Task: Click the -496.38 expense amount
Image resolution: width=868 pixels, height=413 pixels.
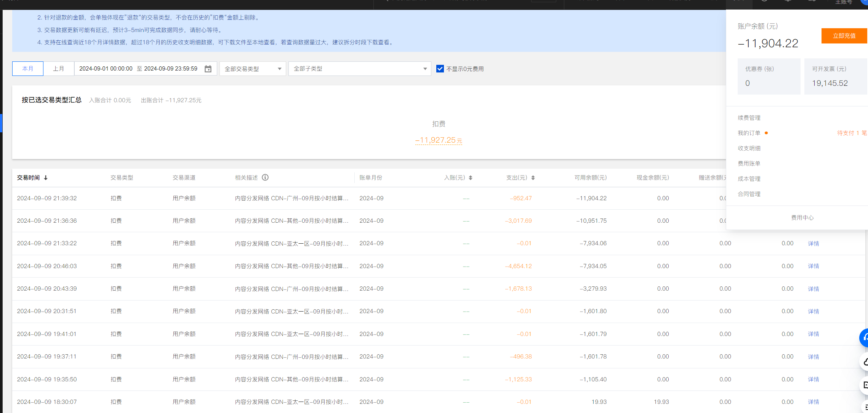Action: pyautogui.click(x=521, y=357)
